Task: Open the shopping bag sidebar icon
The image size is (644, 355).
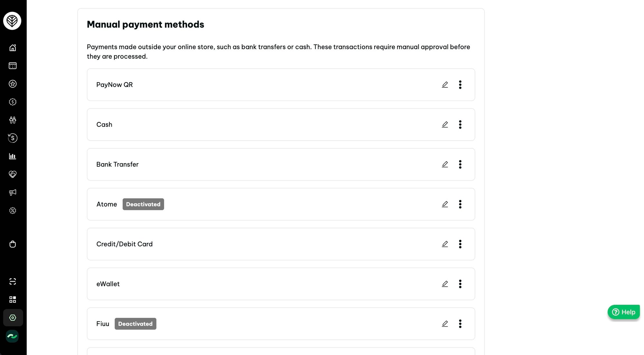Action: pyautogui.click(x=13, y=244)
